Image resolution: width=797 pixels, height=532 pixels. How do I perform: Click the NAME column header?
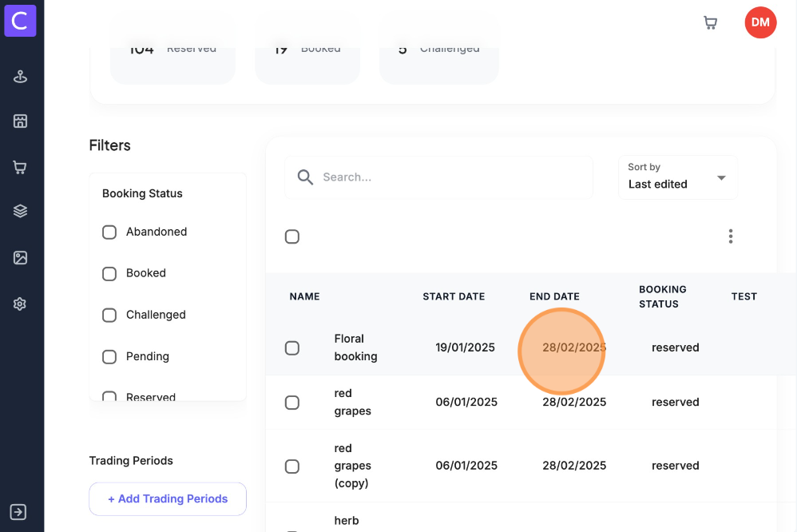(304, 296)
